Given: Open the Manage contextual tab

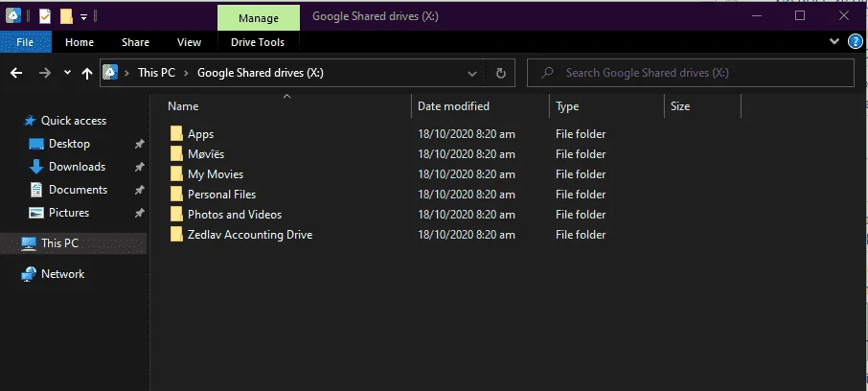Looking at the screenshot, I should [259, 17].
